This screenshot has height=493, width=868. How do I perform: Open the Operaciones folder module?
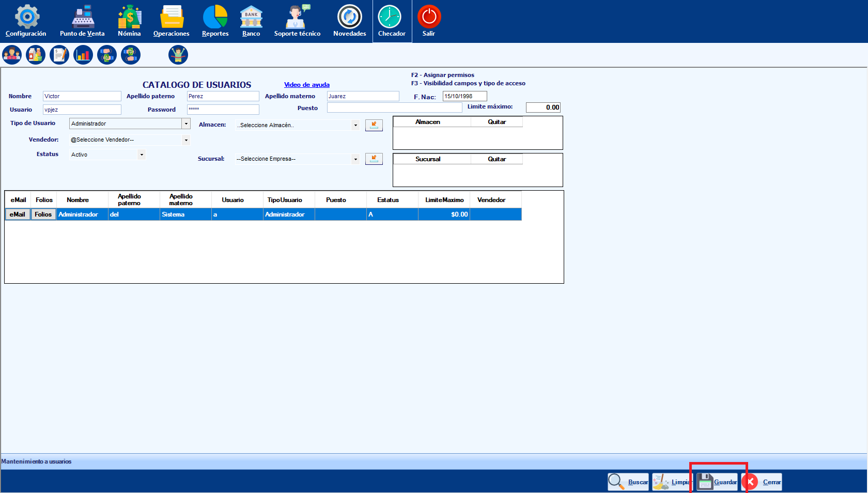[172, 21]
